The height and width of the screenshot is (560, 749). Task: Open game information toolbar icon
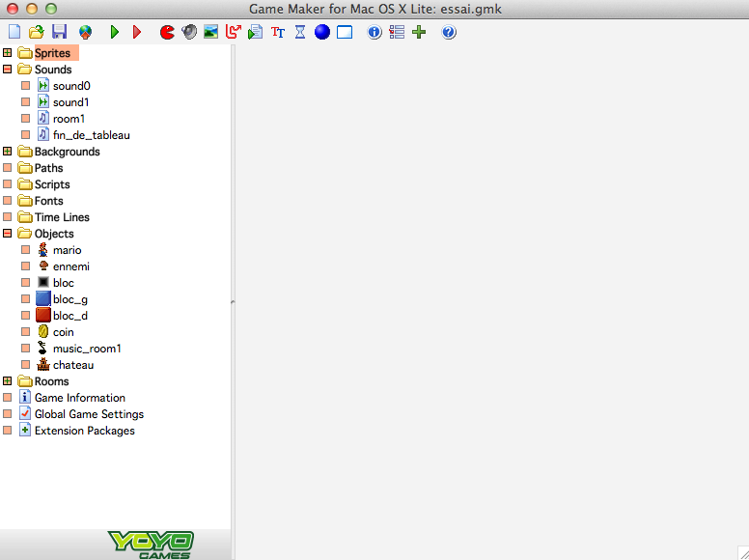pyautogui.click(x=374, y=32)
